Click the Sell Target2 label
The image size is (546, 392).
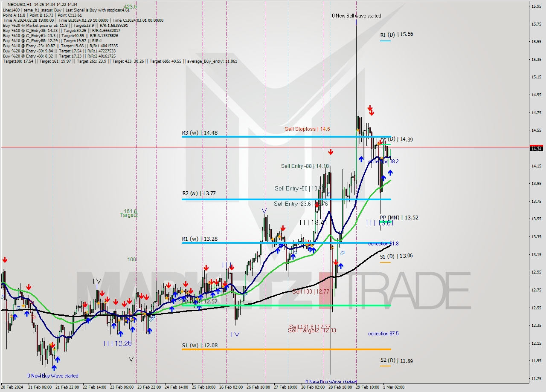click(312, 331)
